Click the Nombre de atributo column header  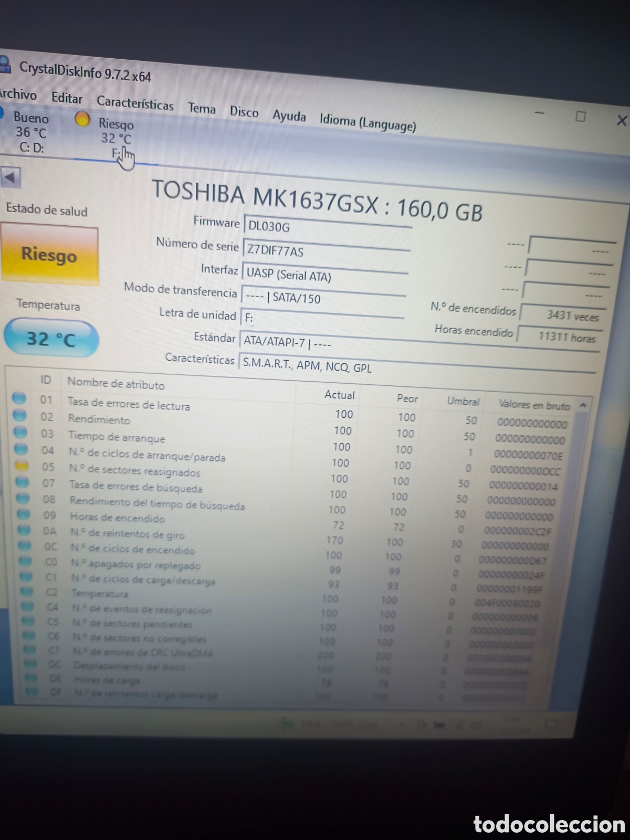click(116, 384)
